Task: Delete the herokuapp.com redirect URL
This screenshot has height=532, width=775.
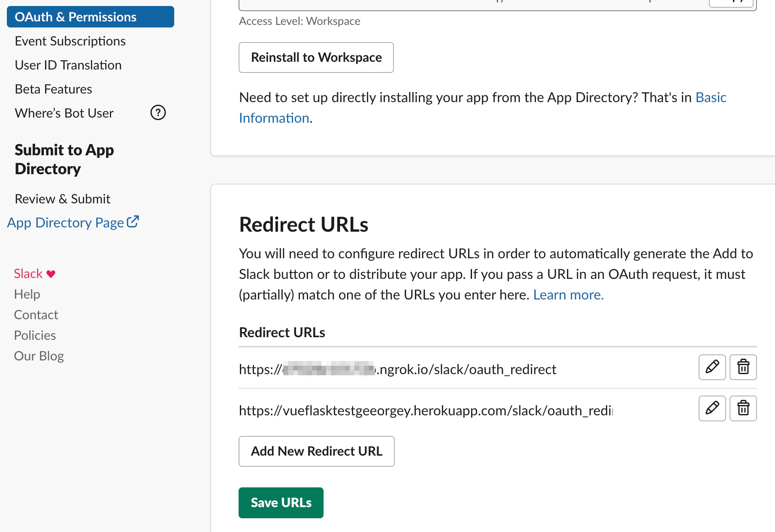Action: [743, 408]
